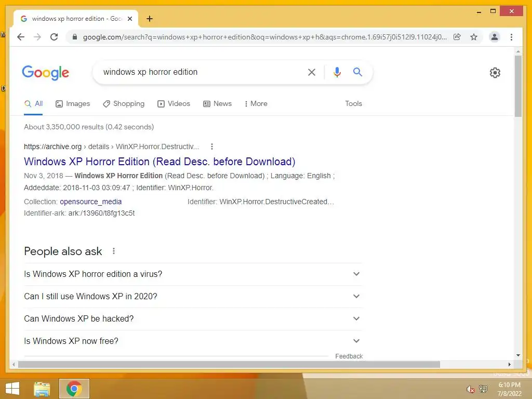
Task: Open Chrome's three-dot menu
Action: point(511,37)
